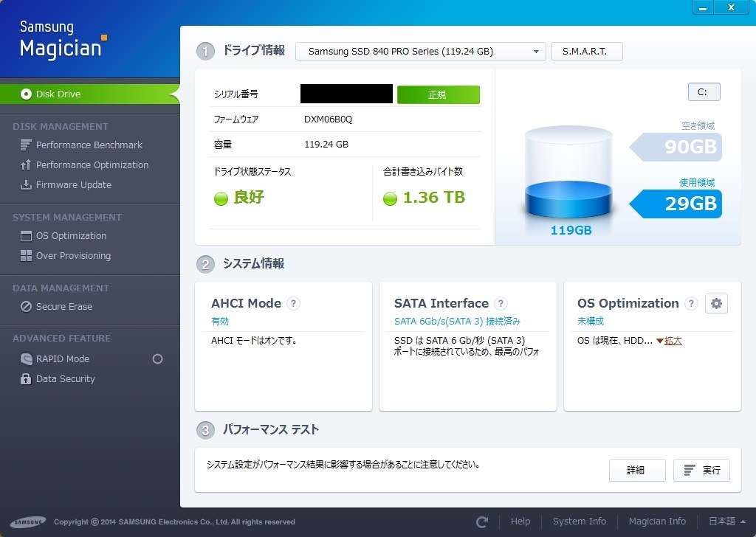The height and width of the screenshot is (537, 756).
Task: Open the 日本語 language selector
Action: click(x=727, y=521)
